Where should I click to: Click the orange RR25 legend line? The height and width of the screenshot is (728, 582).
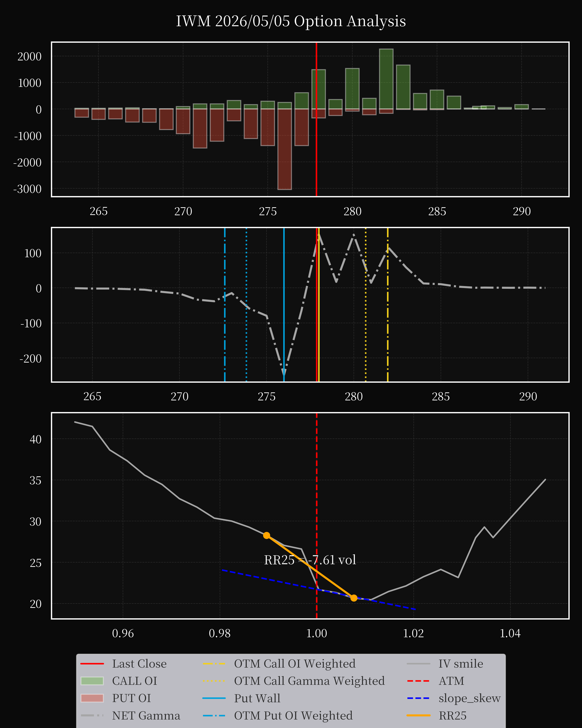418,716
